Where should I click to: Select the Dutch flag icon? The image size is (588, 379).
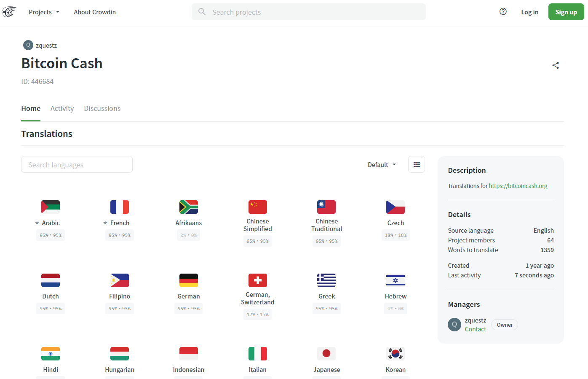click(x=51, y=280)
